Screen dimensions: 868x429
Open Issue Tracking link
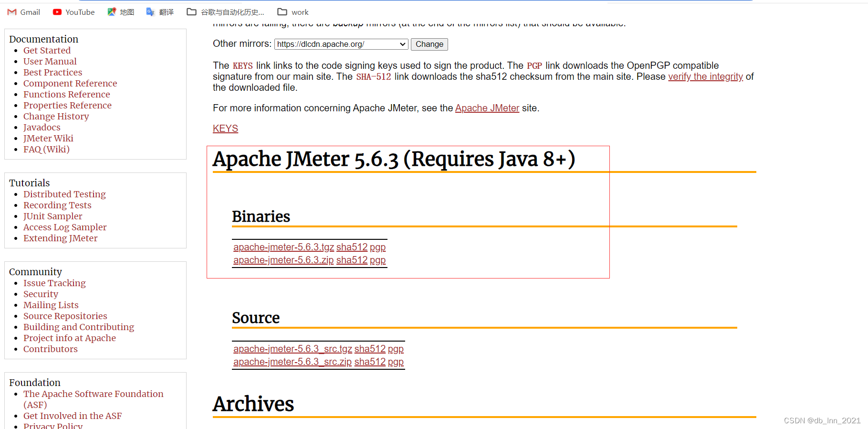point(54,283)
